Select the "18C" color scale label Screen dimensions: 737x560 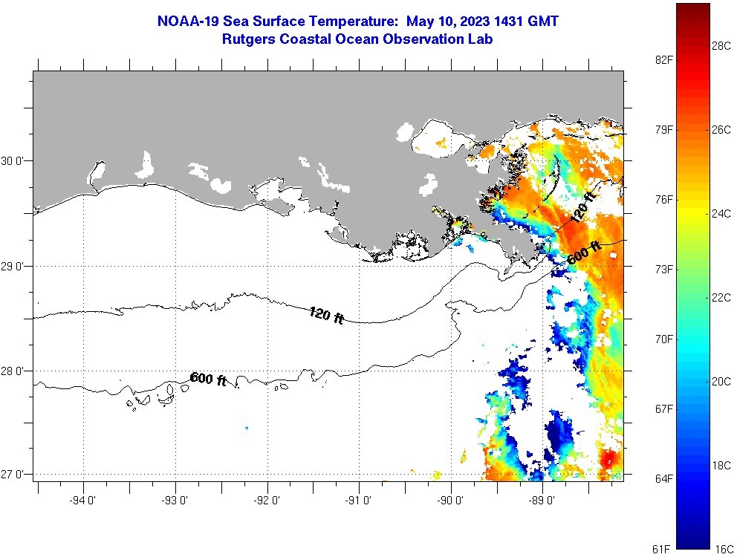pos(721,465)
